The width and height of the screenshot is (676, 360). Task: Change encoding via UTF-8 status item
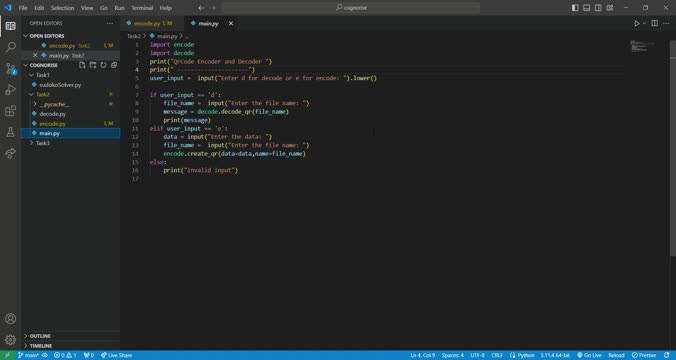[477, 355]
